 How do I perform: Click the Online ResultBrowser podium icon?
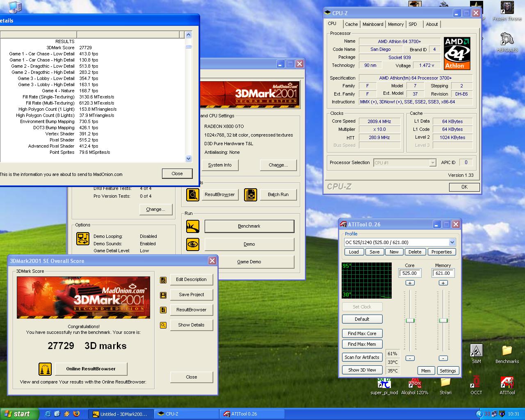(45, 369)
